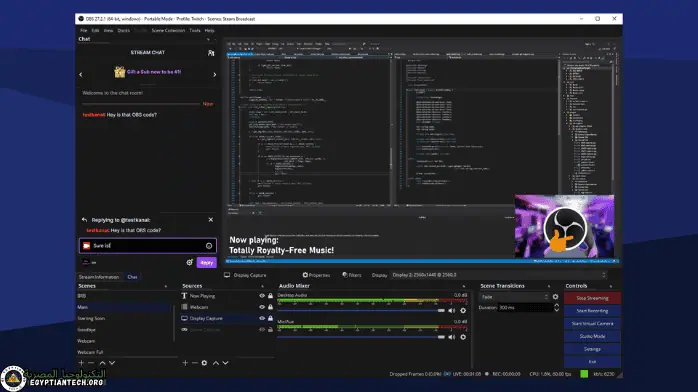Switch to the Stream Information tab
Screen dimensions: 698x392
click(x=99, y=277)
